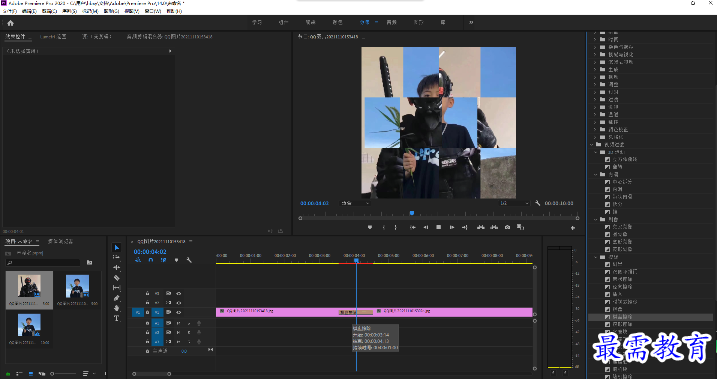Collapse the 擦除 effects folder
The height and width of the screenshot is (379, 717).
(x=596, y=257)
